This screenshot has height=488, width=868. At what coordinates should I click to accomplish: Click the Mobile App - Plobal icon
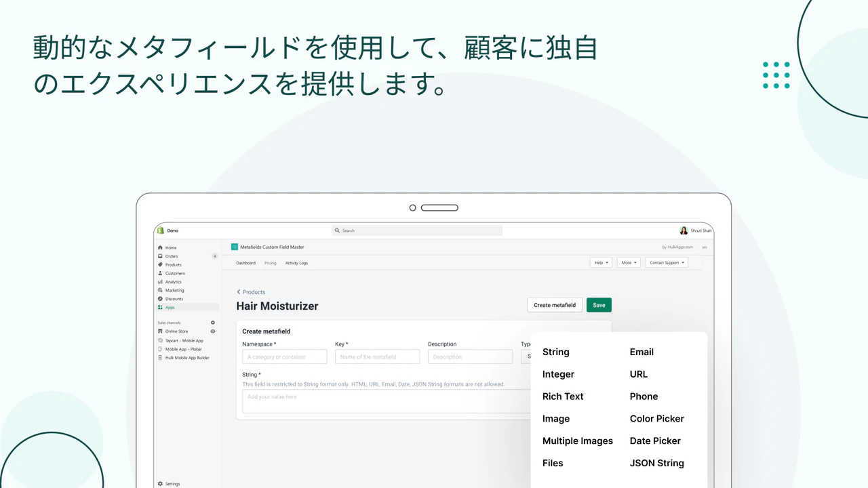pyautogui.click(x=160, y=349)
